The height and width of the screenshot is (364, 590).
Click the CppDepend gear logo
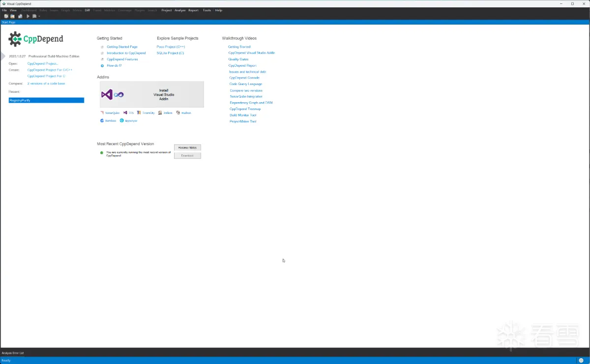[x=15, y=39]
